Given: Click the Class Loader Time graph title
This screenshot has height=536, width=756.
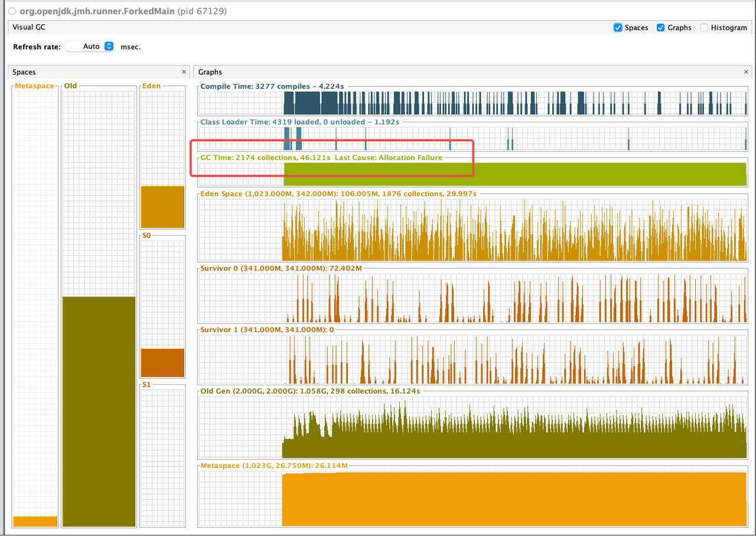Looking at the screenshot, I should pos(300,122).
